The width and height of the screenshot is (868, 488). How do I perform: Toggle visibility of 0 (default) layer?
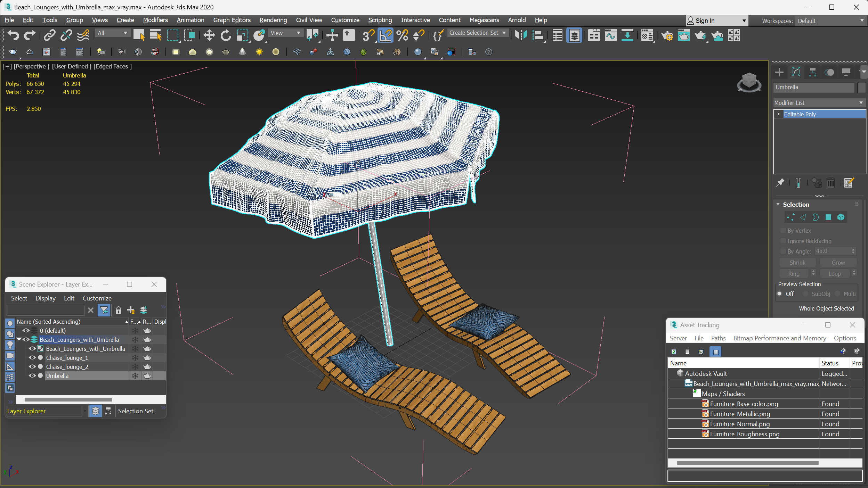tap(26, 330)
